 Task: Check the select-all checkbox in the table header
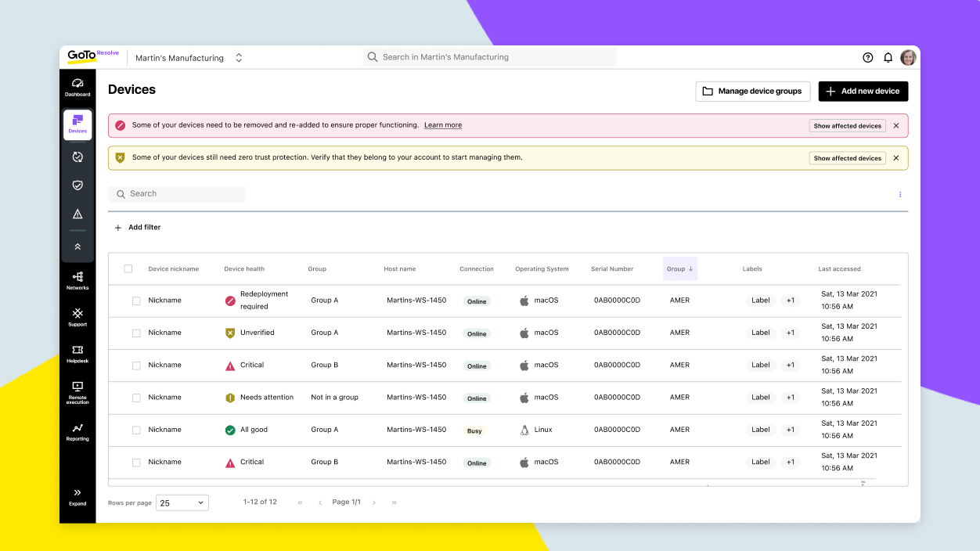pos(128,268)
